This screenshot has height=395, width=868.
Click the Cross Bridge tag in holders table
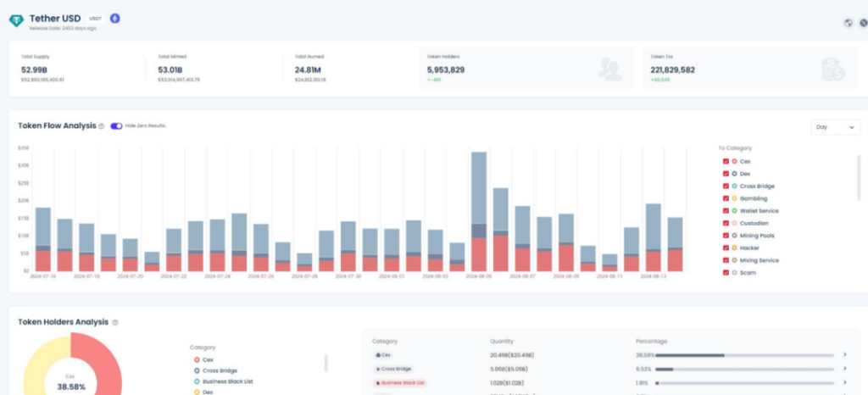tap(393, 369)
